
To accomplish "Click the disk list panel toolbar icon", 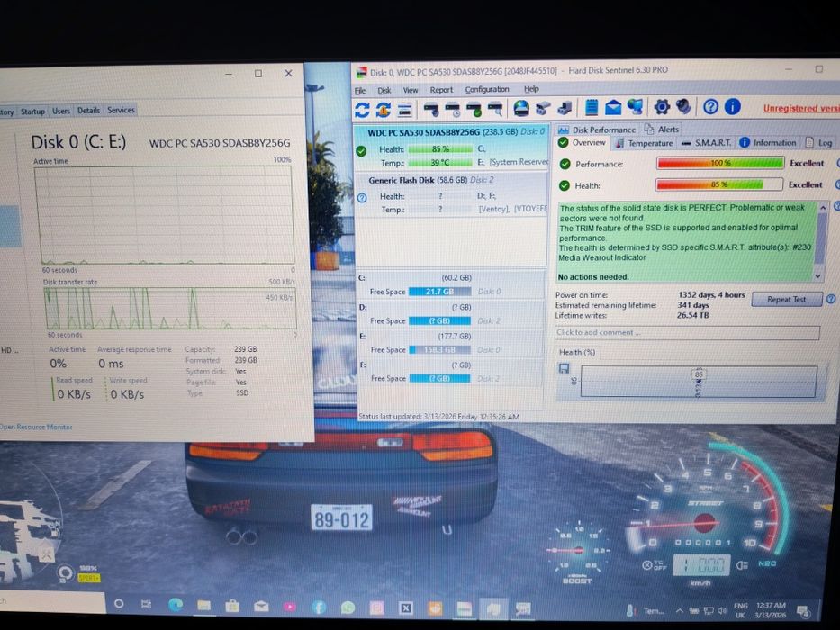I will 405,110.
